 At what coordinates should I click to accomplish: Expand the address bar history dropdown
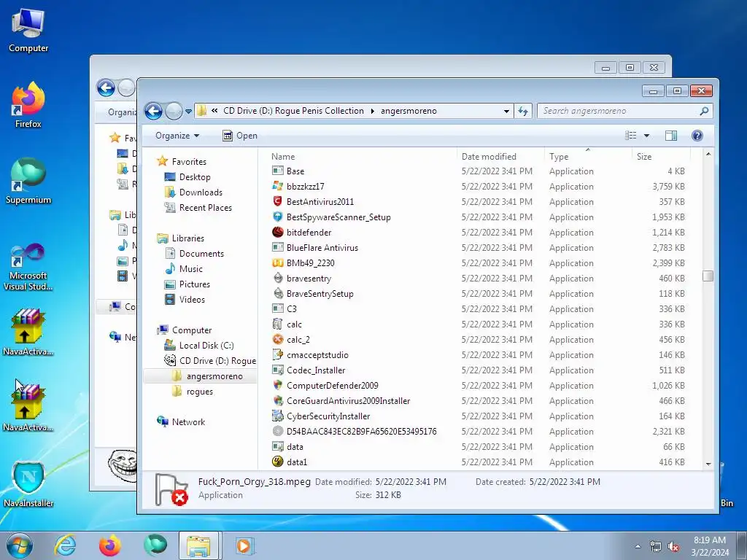pyautogui.click(x=506, y=111)
